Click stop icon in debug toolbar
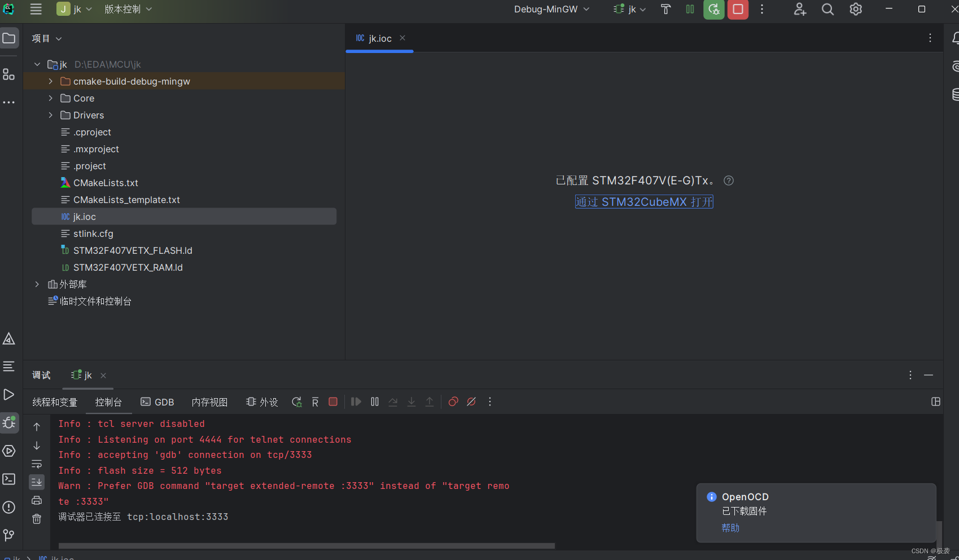 pyautogui.click(x=333, y=402)
